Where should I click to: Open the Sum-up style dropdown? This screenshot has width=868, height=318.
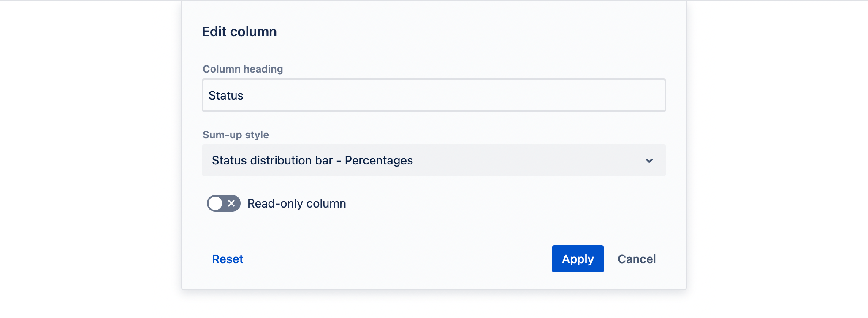(x=434, y=160)
